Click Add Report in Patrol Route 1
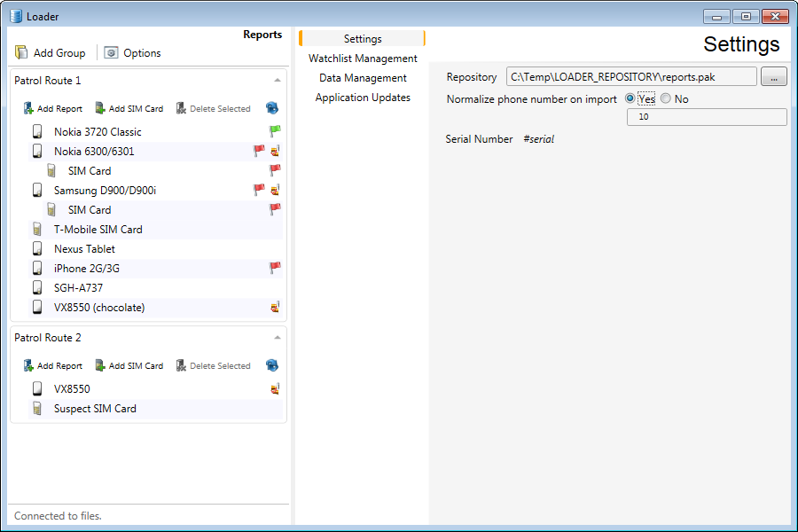Viewport: 798px width, 532px height. pyautogui.click(x=53, y=108)
